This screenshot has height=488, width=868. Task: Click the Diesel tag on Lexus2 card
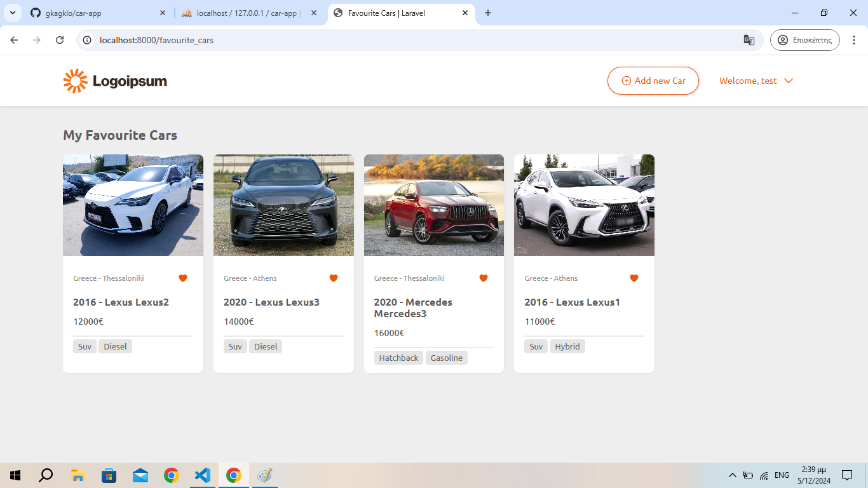115,346
